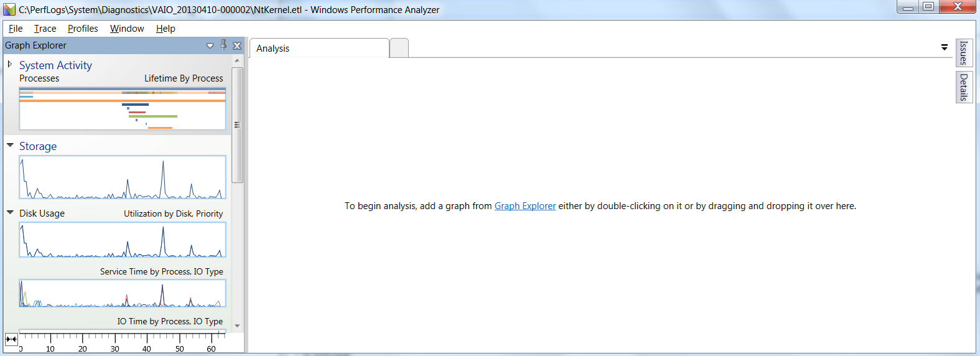
Task: Select Utilization by Disk, Priority graph
Action: 123,240
